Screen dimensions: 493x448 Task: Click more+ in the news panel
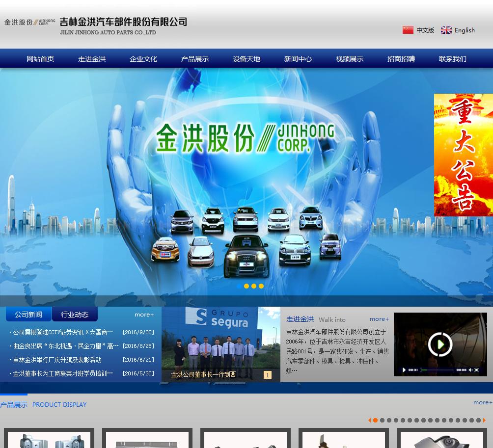click(144, 315)
